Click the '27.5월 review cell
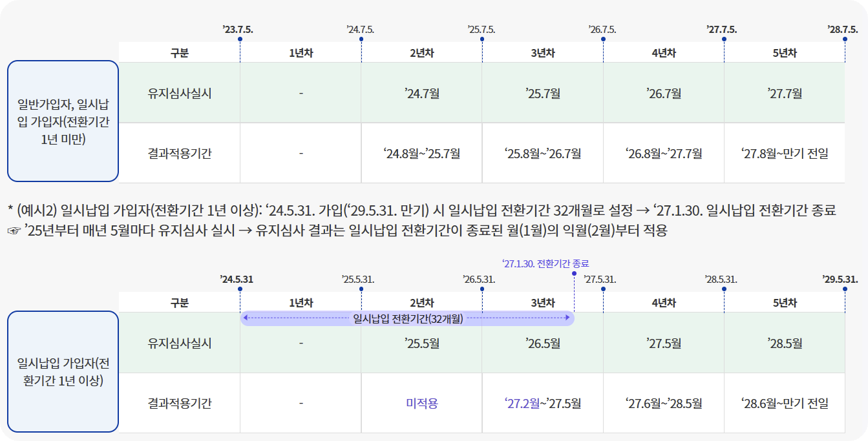This screenshot has height=441, width=868. 663,344
